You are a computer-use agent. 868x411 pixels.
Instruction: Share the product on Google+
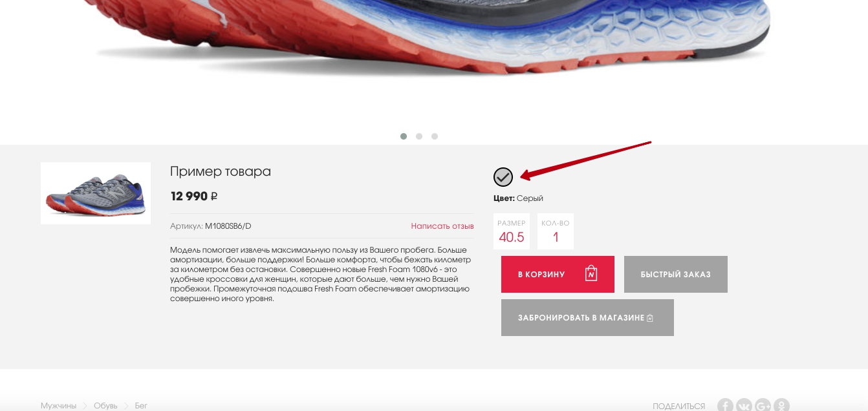(763, 405)
